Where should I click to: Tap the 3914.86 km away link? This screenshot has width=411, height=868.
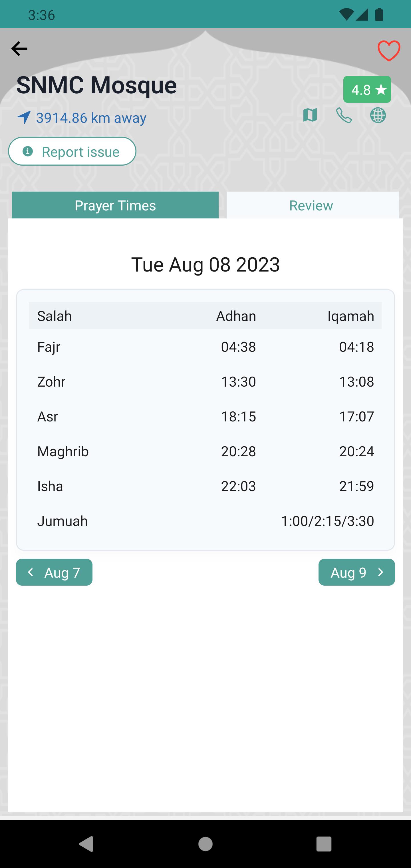tap(91, 118)
